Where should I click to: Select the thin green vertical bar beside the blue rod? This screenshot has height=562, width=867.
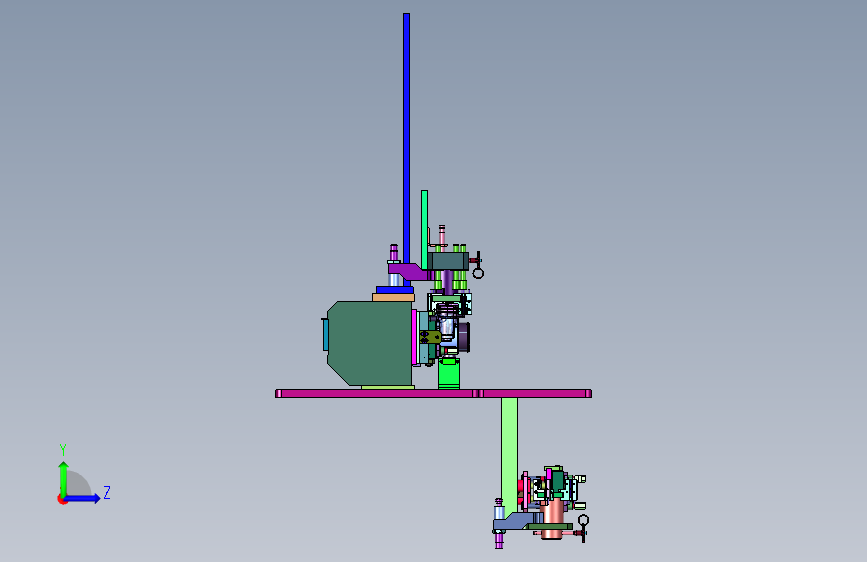tap(424, 230)
